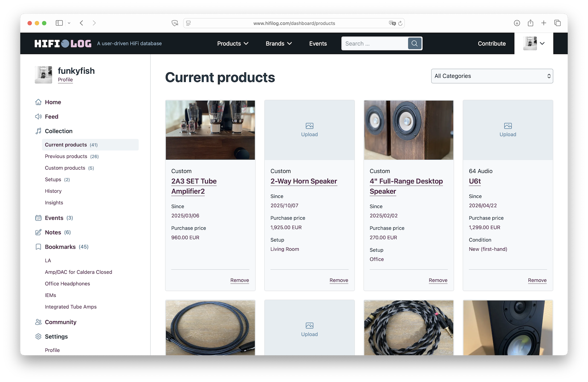
Task: Click the Upload text on U6t card
Action: 508,135
